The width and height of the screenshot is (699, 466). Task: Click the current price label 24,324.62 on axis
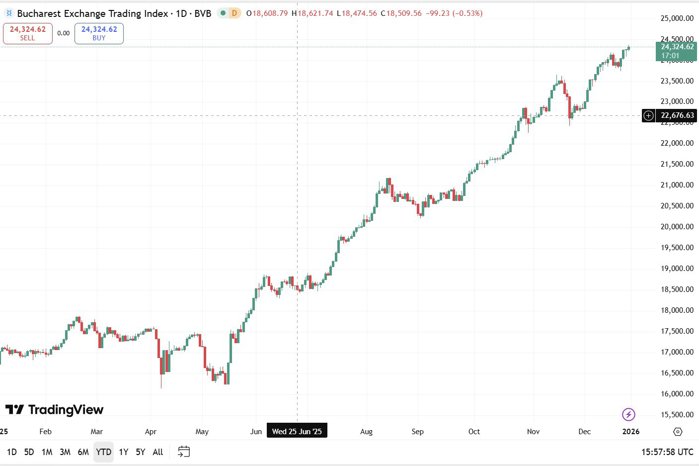677,50
